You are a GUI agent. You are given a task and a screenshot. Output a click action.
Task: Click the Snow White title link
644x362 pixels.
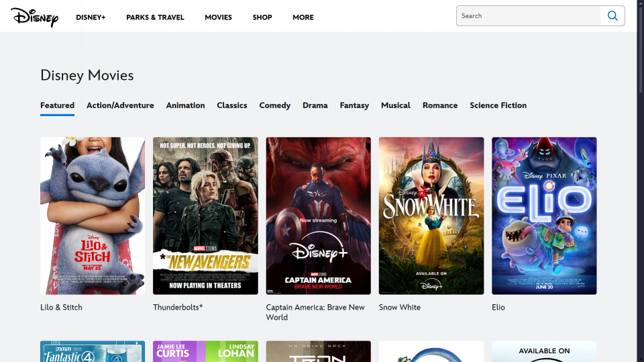tap(400, 308)
